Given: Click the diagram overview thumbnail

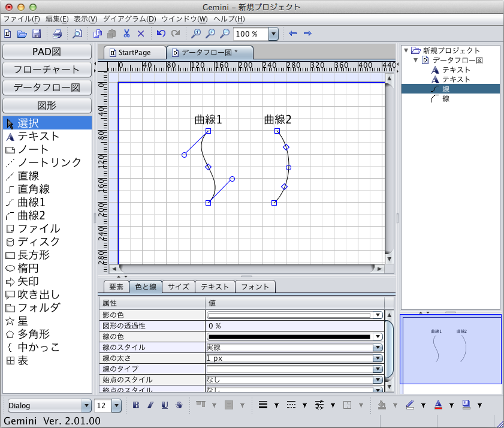Looking at the screenshot, I should [450, 349].
